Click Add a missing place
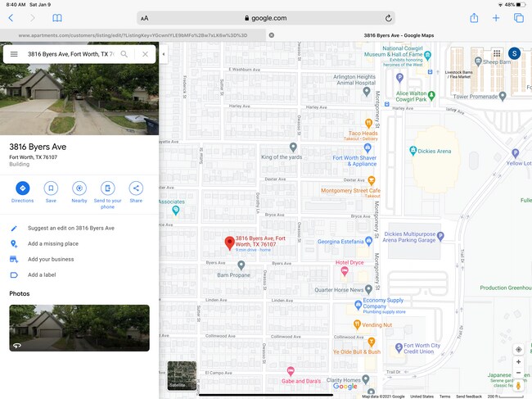 coord(52,243)
